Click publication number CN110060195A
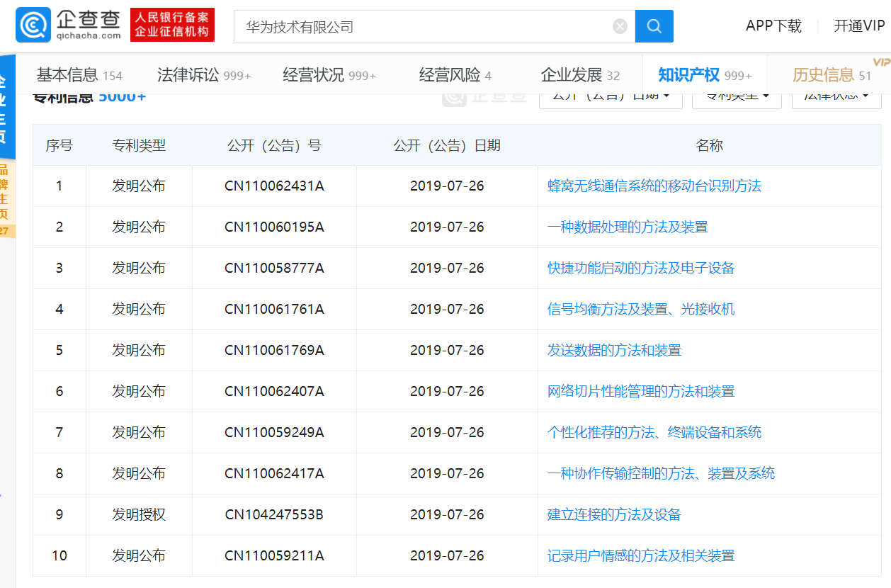 pos(274,227)
